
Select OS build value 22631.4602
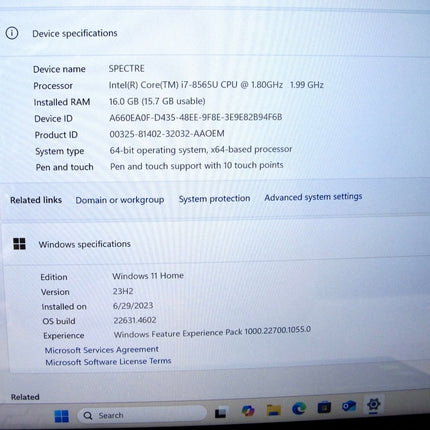(x=135, y=320)
